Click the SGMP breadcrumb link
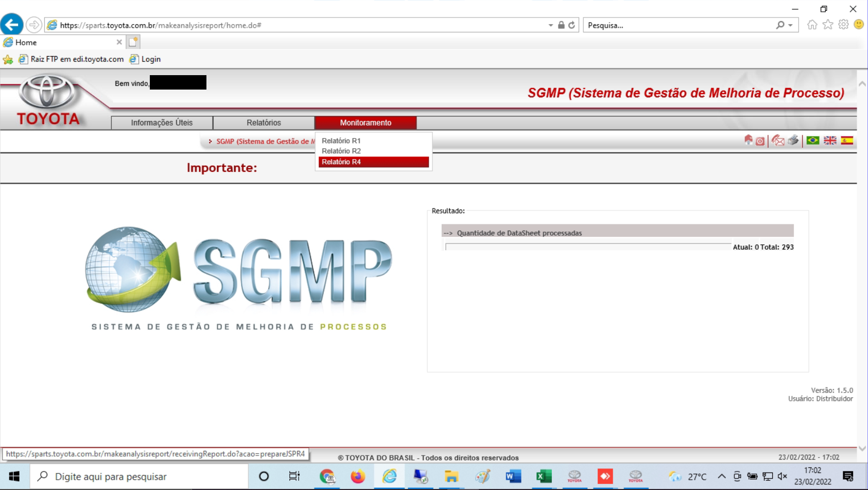 (265, 142)
